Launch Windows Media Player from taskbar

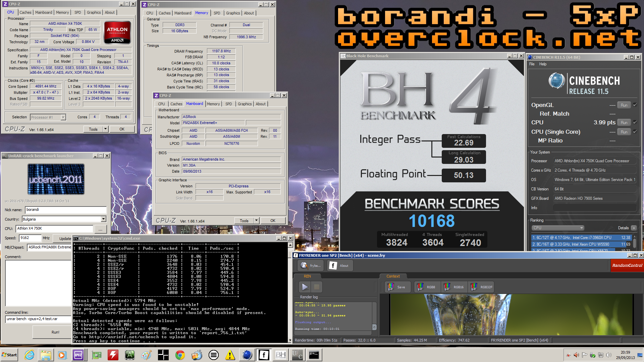click(62, 355)
